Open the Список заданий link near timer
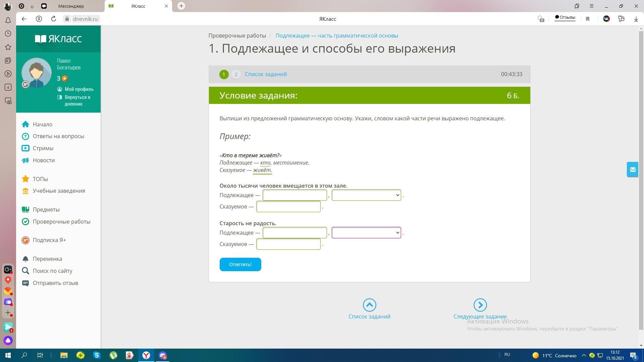 point(266,74)
